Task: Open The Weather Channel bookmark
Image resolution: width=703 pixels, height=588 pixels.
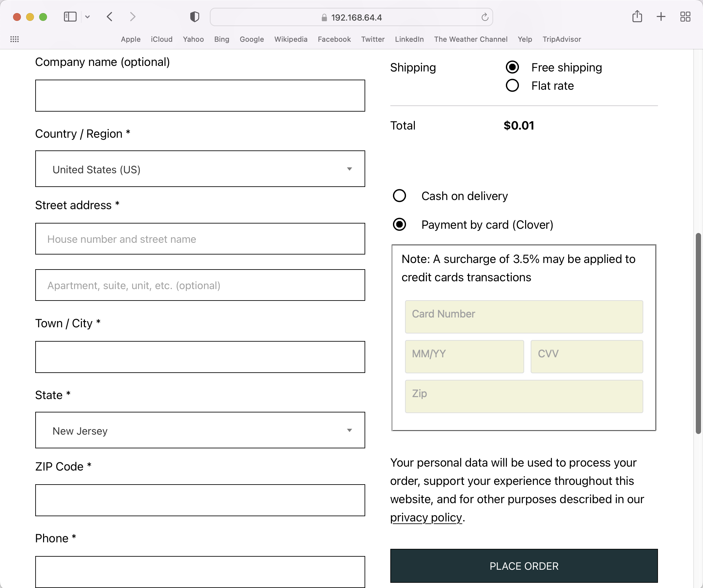Action: (x=471, y=39)
